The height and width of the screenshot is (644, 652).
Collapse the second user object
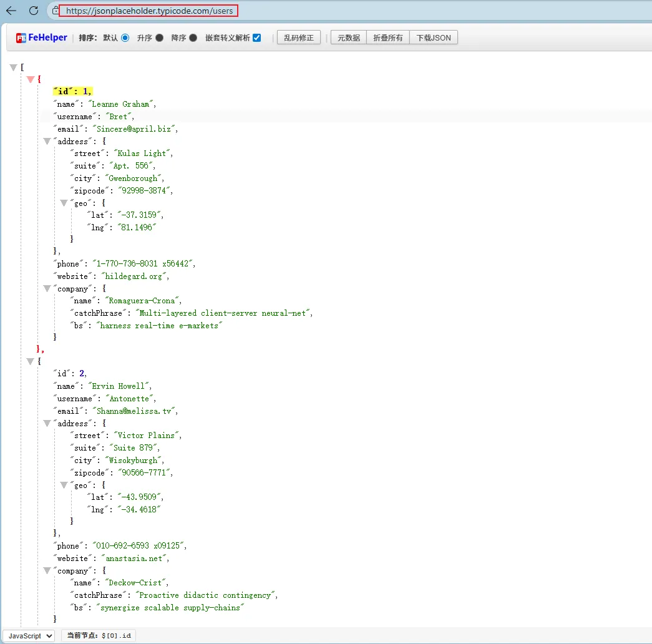(x=31, y=361)
